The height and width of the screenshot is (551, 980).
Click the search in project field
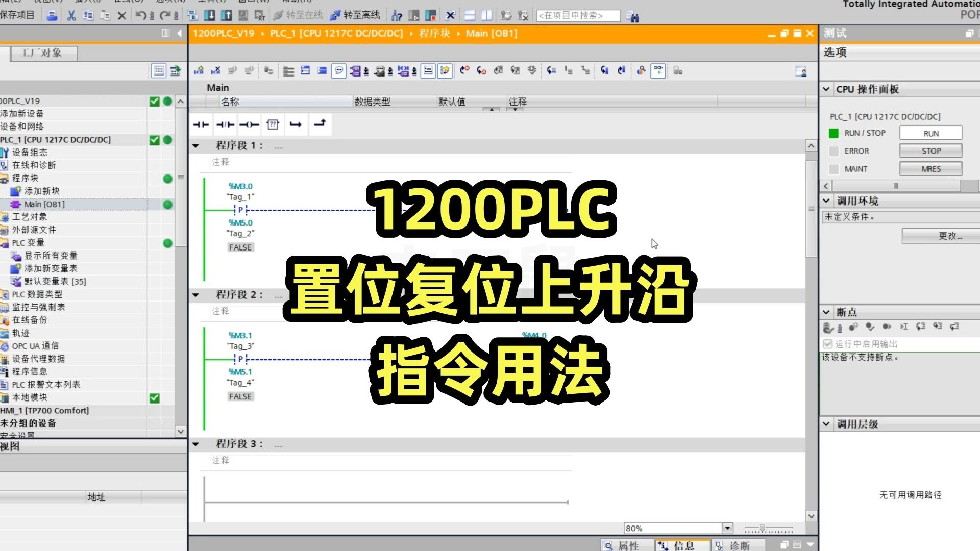click(578, 16)
